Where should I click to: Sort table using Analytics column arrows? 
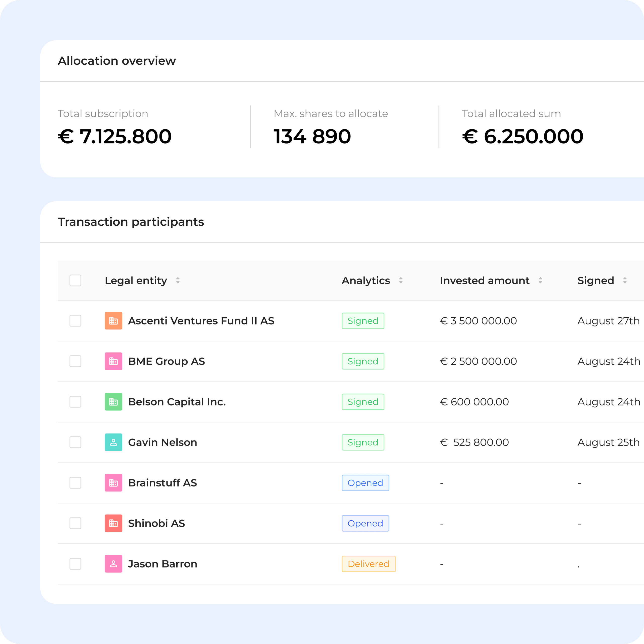[x=401, y=280]
